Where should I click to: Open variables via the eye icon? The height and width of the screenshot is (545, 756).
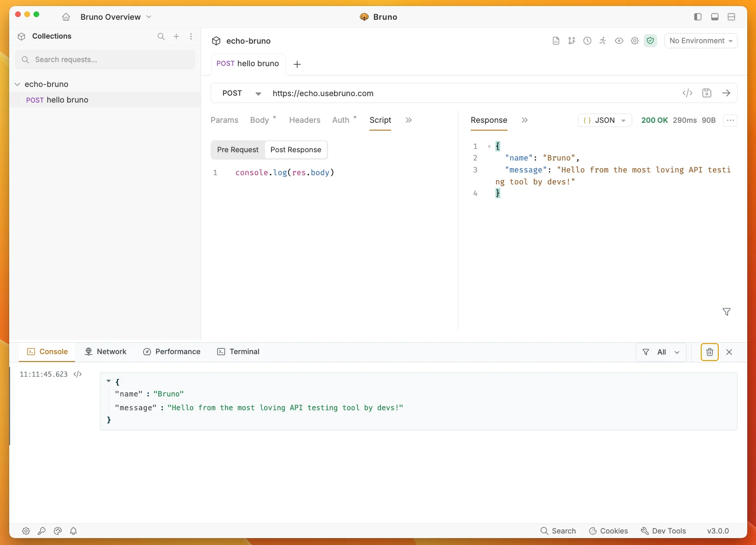point(619,41)
